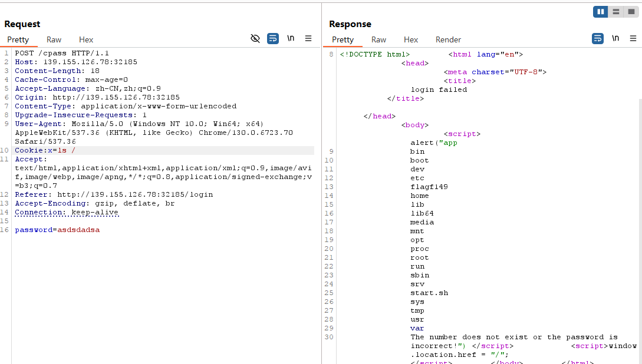
Task: Switch to Response Hex tab
Action: pos(411,39)
